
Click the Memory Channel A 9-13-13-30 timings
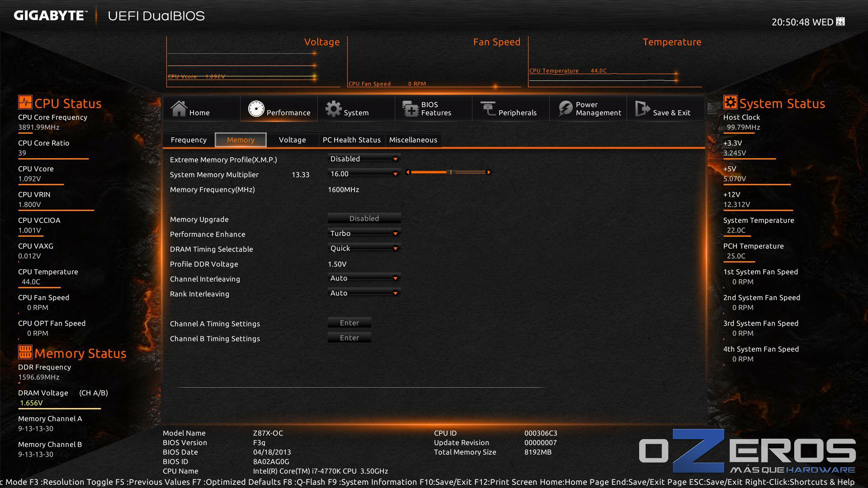(x=36, y=428)
